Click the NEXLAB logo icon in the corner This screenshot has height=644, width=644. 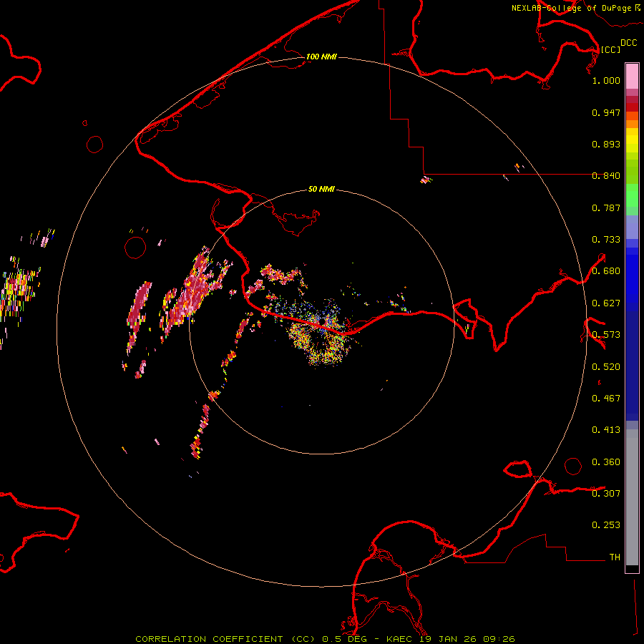[638, 6]
